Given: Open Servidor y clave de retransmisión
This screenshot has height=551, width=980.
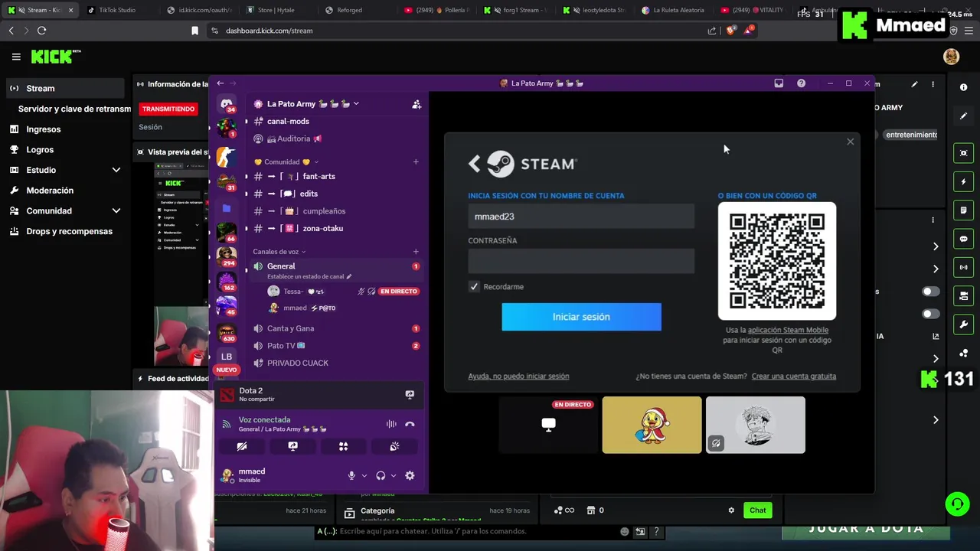Looking at the screenshot, I should point(74,109).
